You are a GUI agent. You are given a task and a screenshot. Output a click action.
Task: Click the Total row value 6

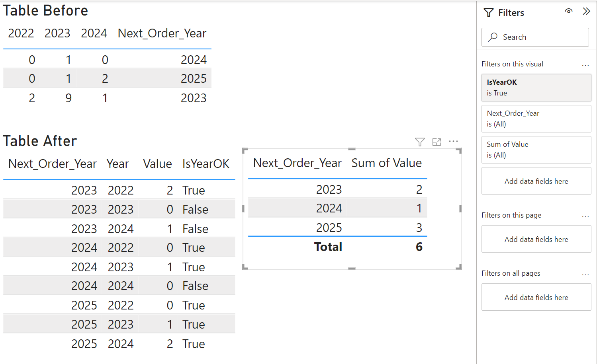(419, 247)
